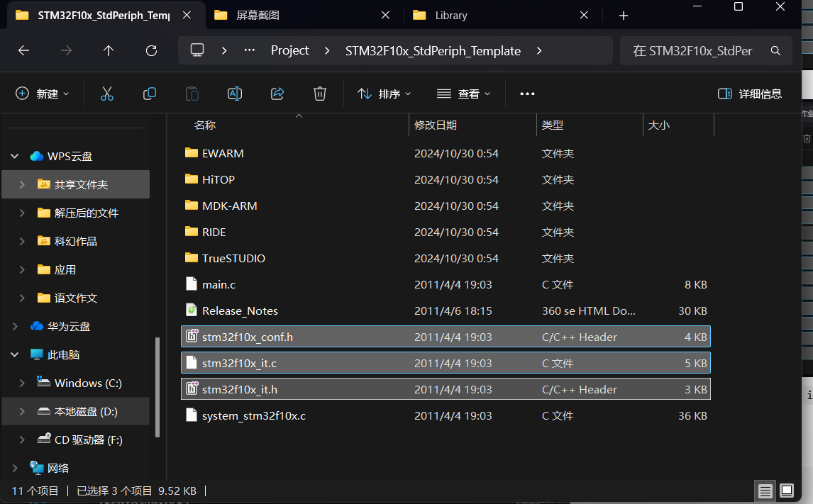Open the 查看 (View) dropdown
Viewport: 813px width, 504px height.
pos(463,94)
